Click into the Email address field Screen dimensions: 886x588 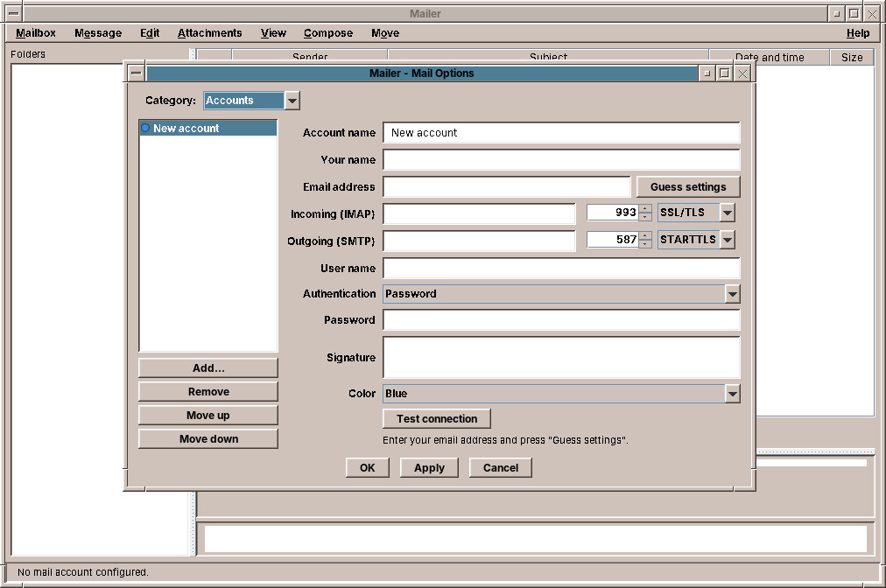[506, 187]
